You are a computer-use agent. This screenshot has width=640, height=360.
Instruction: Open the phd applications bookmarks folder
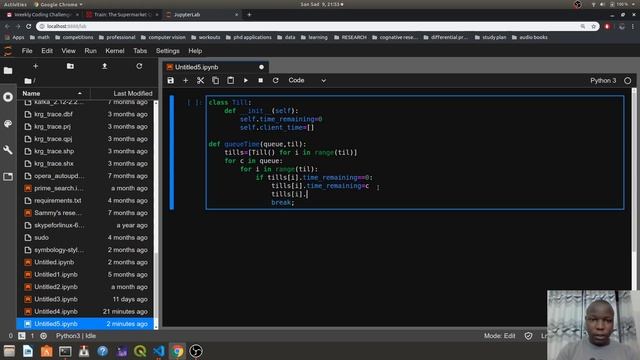248,37
